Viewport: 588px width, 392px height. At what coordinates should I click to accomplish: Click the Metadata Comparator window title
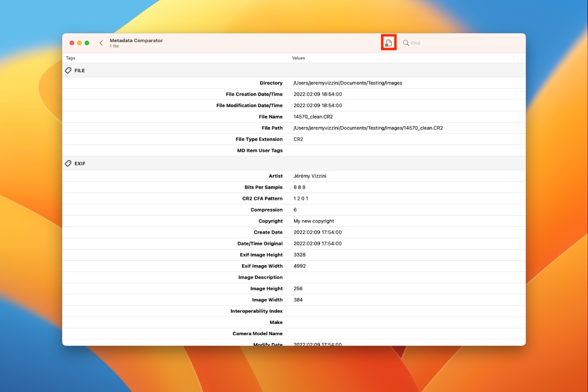click(136, 40)
